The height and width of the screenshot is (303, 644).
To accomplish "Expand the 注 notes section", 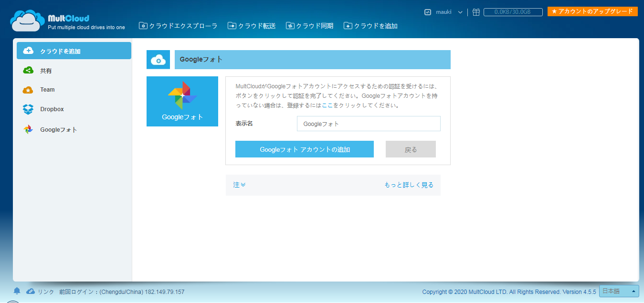I will 239,185.
